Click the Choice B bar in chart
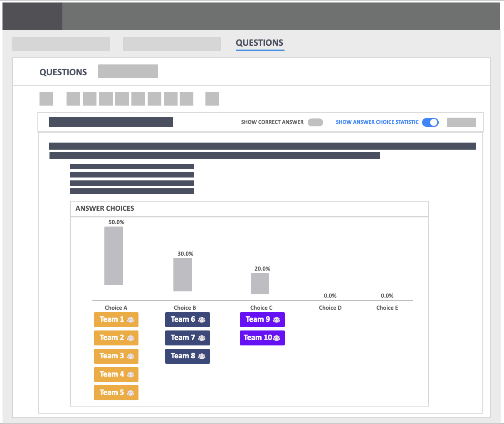The image size is (504, 424). pyautogui.click(x=183, y=275)
